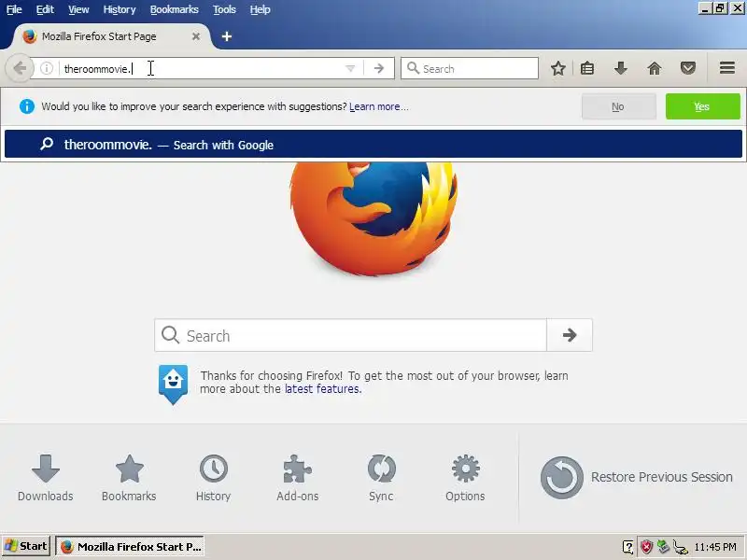Click Restore Previous Session button
Viewport: 747px width, 560px height.
tap(637, 477)
